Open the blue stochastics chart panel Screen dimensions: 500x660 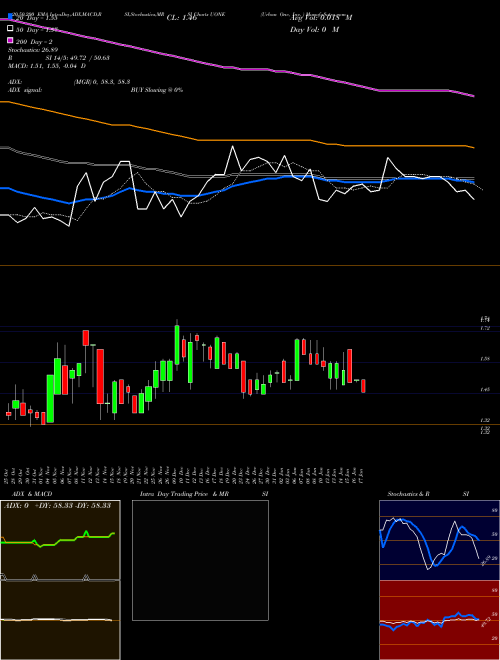(x=439, y=540)
